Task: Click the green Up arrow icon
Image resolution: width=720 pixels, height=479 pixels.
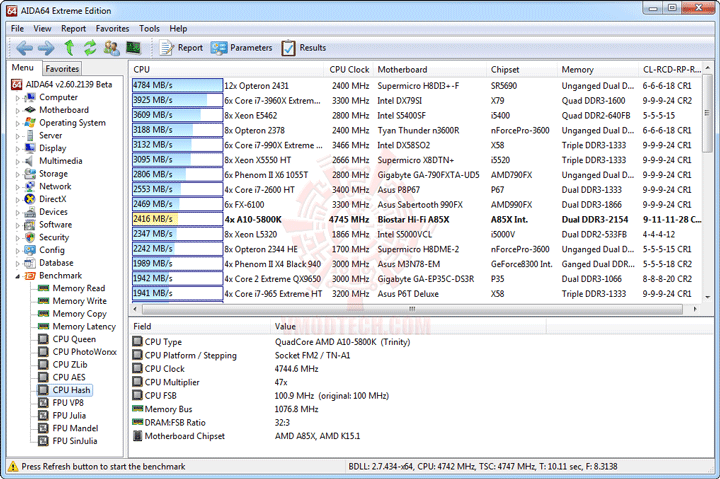Action: pyautogui.click(x=69, y=47)
